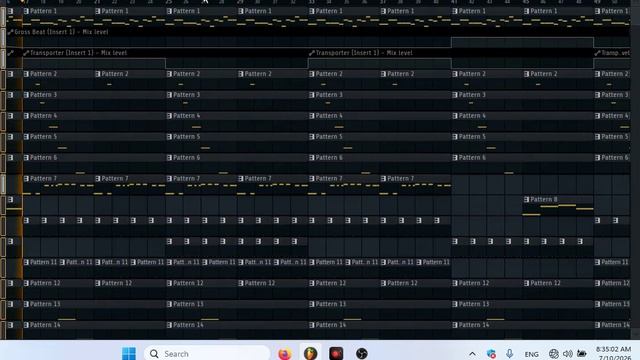640x360 pixels.
Task: Select the Pattern 7 clip title at bar 37
Action: pyautogui.click(x=400, y=178)
